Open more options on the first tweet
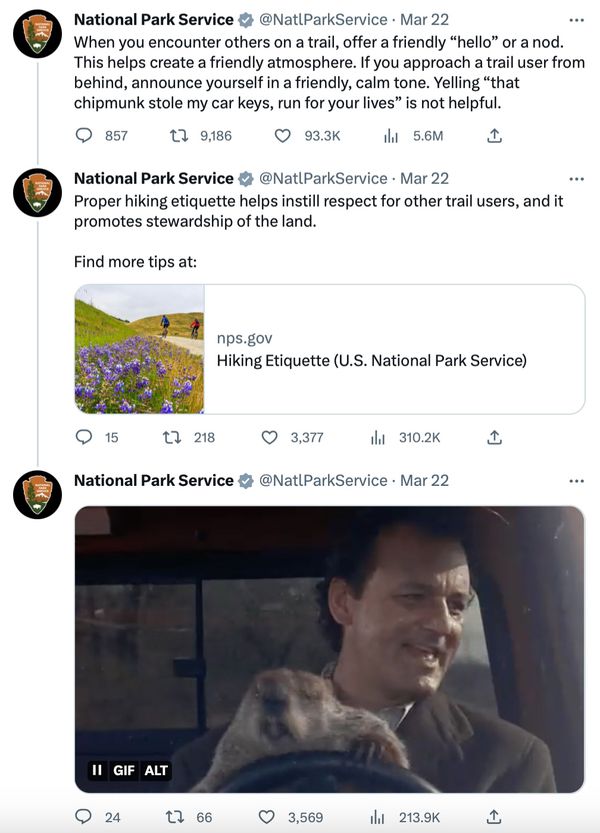600x833 pixels. pyautogui.click(x=576, y=19)
